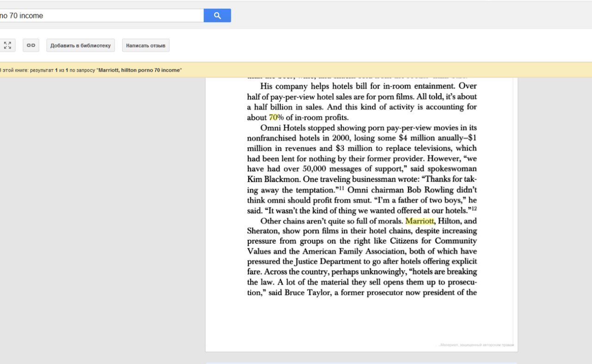Click highlighted "Marriott" search hit
This screenshot has width=592, height=364.
point(420,221)
